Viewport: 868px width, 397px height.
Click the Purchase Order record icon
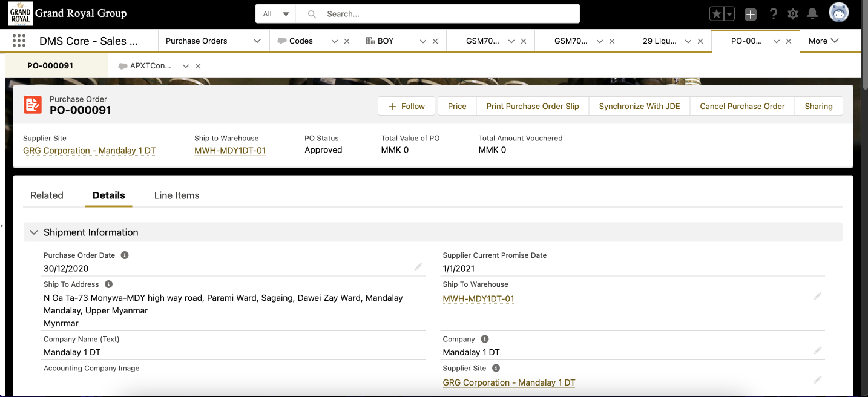pyautogui.click(x=33, y=105)
